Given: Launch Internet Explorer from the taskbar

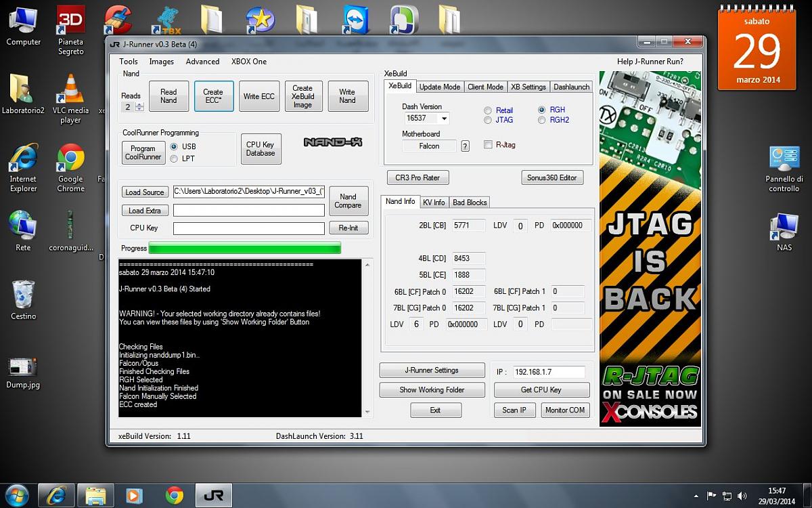Looking at the screenshot, I should click(x=56, y=495).
